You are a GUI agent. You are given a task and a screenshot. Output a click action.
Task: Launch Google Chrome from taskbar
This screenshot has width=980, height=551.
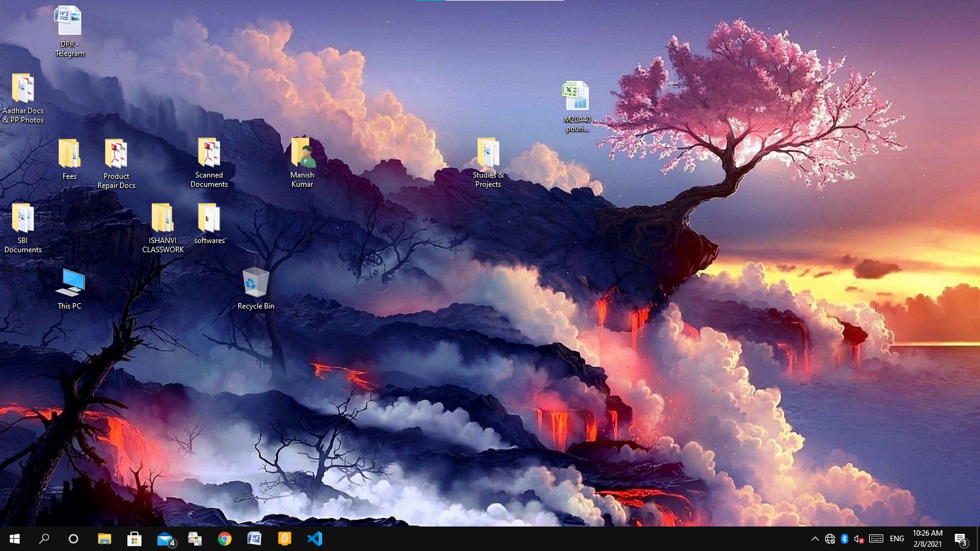point(225,539)
